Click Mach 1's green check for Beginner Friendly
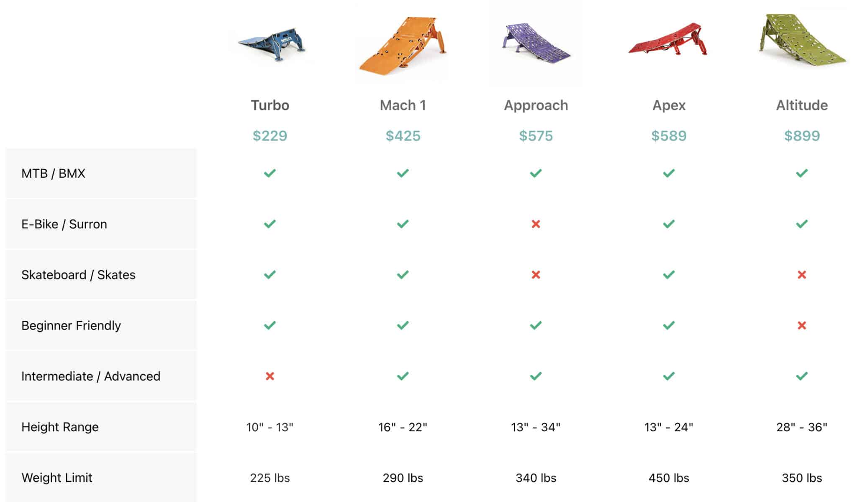Screen dimensions: 857x504 pos(403,325)
